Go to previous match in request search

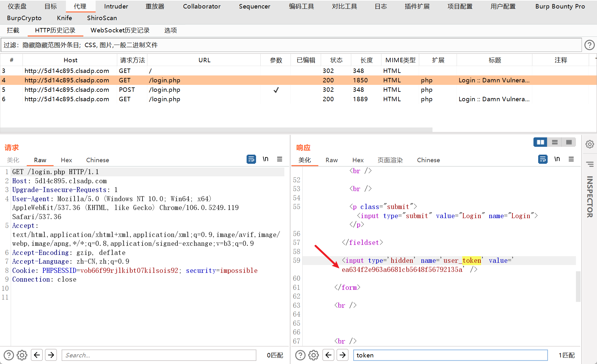click(x=37, y=355)
